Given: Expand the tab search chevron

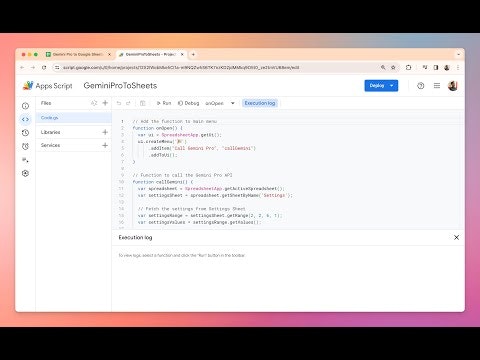Looking at the screenshot, I should [x=459, y=54].
